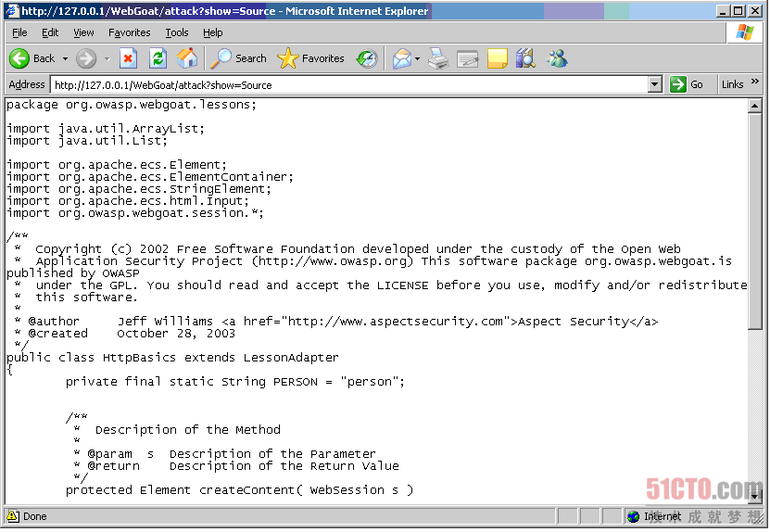Click the 'Done' status bar text
This screenshot has height=532, width=770.
click(x=35, y=516)
